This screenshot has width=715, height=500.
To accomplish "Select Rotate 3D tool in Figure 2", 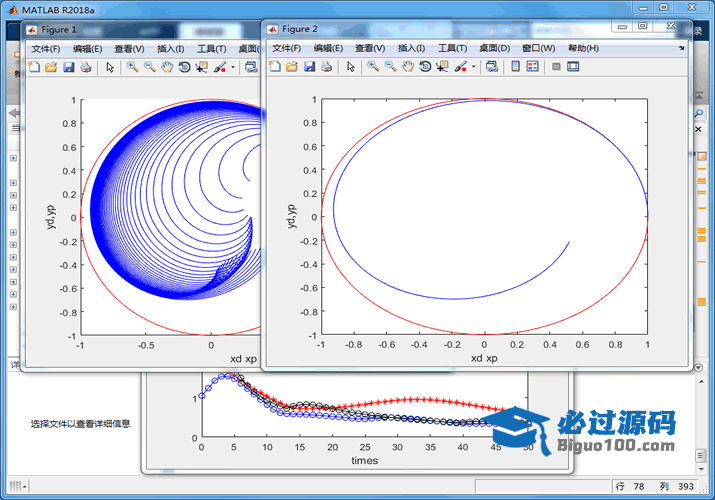I will pyautogui.click(x=425, y=67).
